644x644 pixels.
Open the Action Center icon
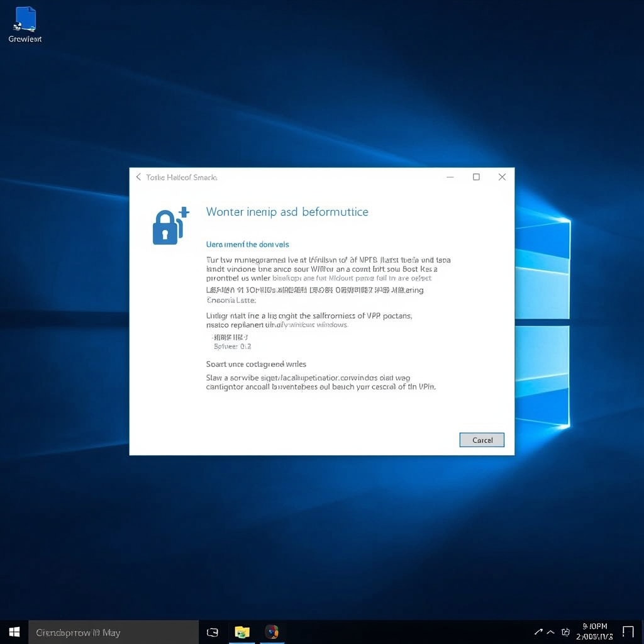coord(628,631)
